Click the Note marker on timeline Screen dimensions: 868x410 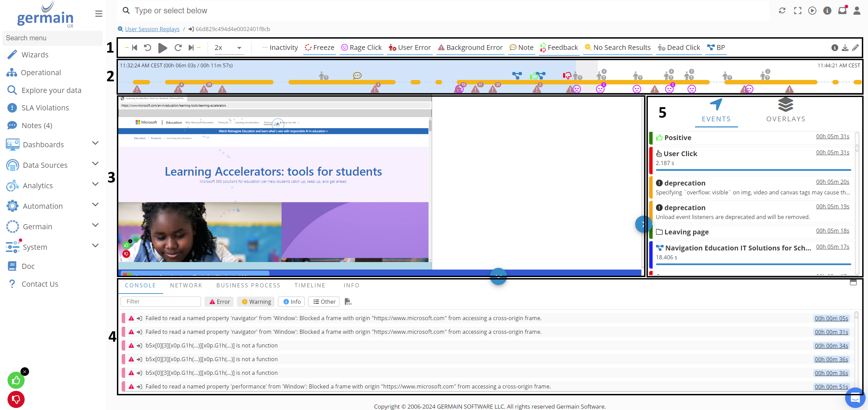coord(357,76)
